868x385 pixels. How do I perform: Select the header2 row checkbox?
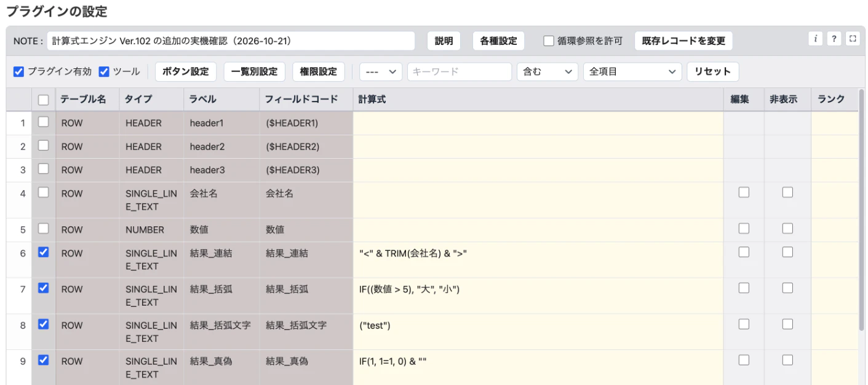[43, 146]
